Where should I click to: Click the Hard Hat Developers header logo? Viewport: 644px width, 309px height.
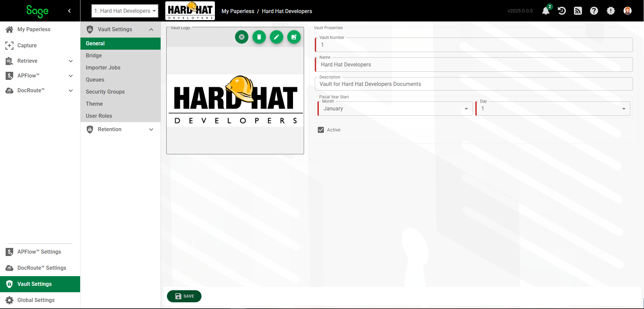coord(190,11)
